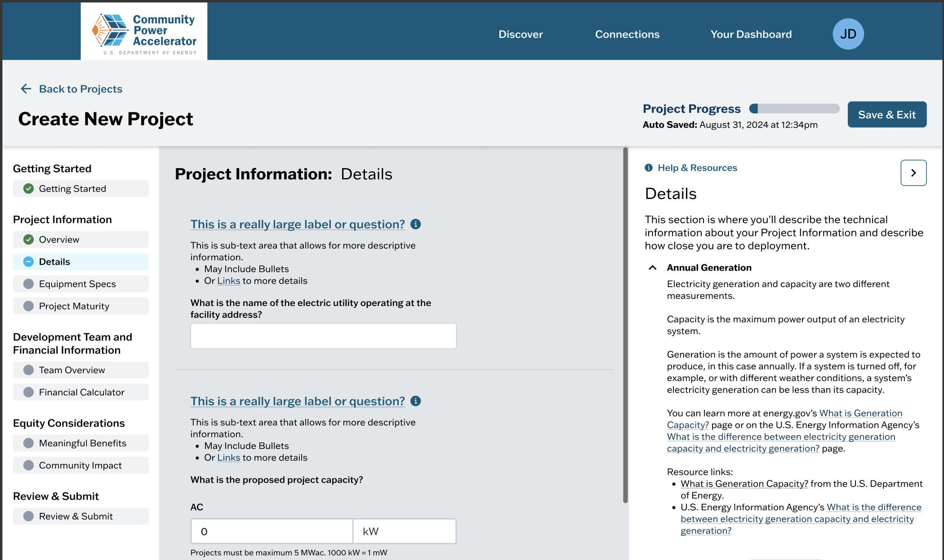Click the in-progress status icon beside Details step
This screenshot has width=944, height=560.
coord(28,262)
